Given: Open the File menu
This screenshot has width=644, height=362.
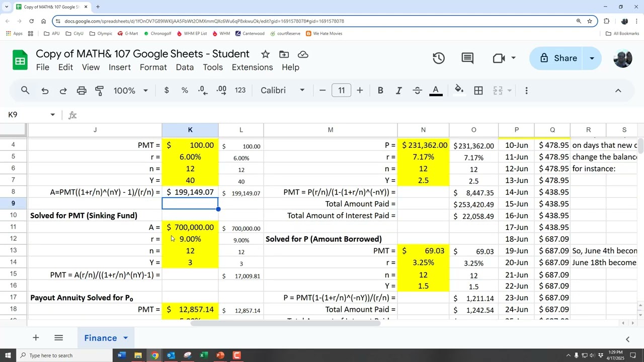Looking at the screenshot, I should (43, 67).
